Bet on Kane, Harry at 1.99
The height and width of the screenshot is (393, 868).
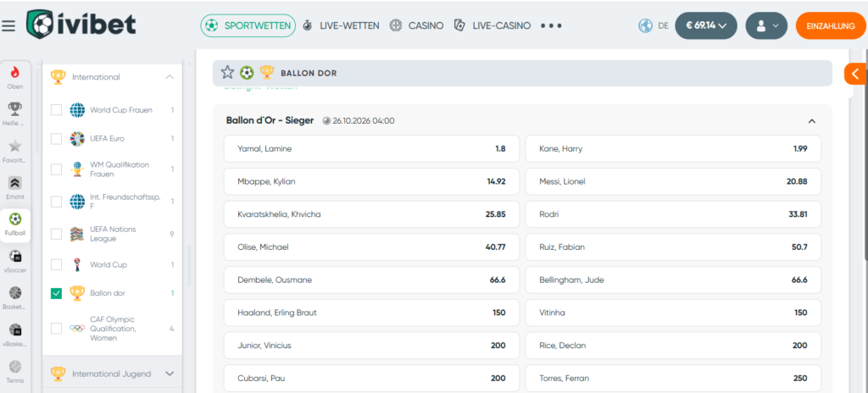pyautogui.click(x=673, y=148)
